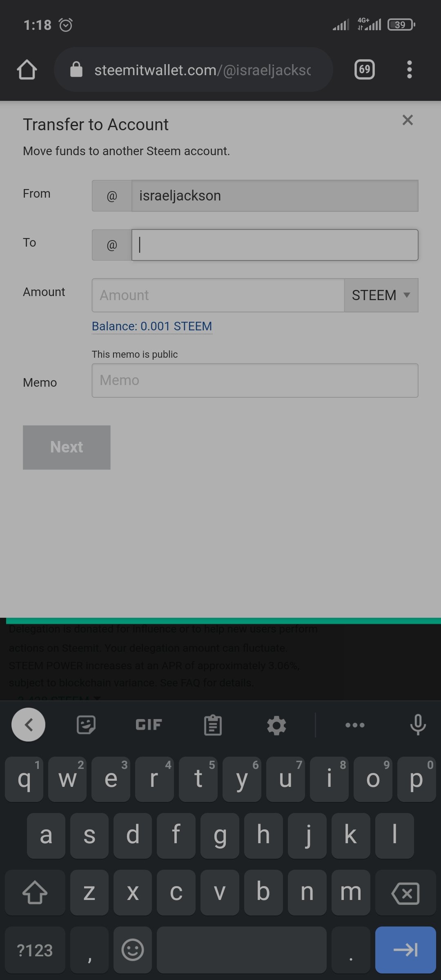Tap the l key
441x980 pixels.
click(x=394, y=835)
